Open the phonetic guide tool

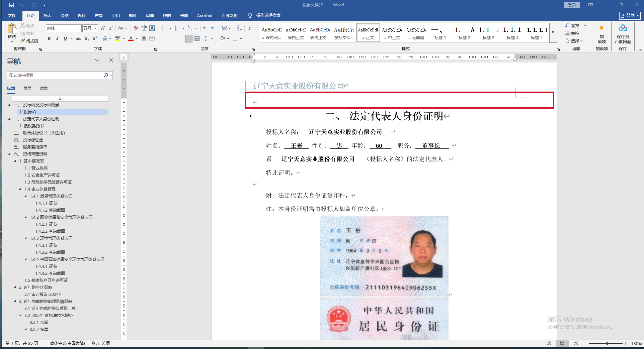point(144,28)
